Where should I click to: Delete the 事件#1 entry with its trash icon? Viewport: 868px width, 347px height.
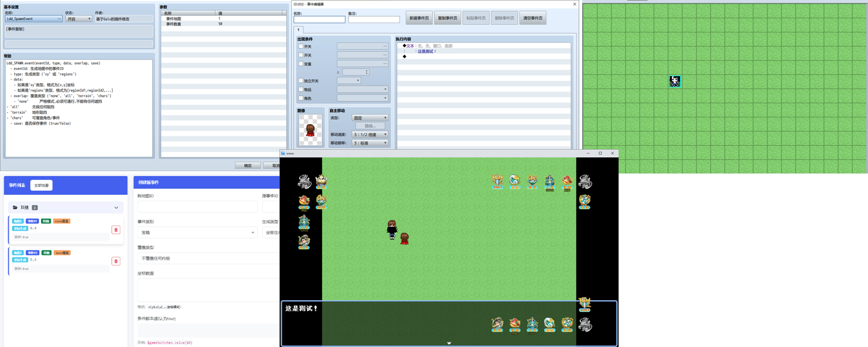(x=116, y=230)
